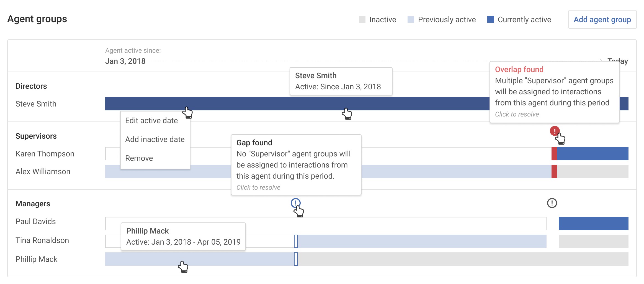The width and height of the screenshot is (644, 284).
Task: Collapse the Managers group section
Action: click(x=33, y=203)
